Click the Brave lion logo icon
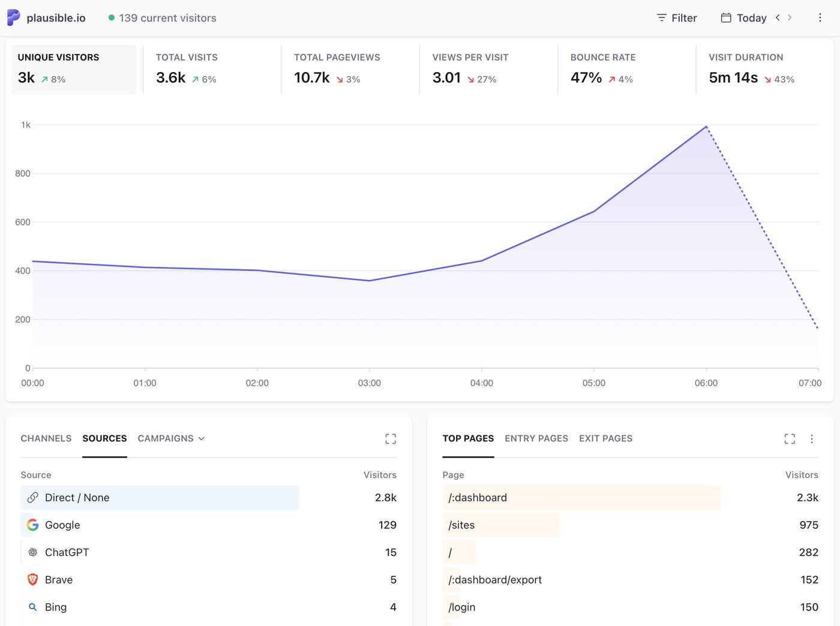Image resolution: width=840 pixels, height=626 pixels. point(33,580)
